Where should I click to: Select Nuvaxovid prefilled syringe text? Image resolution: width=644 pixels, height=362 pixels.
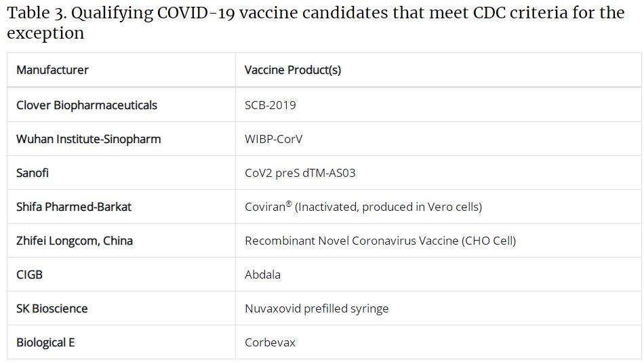pyautogui.click(x=316, y=308)
